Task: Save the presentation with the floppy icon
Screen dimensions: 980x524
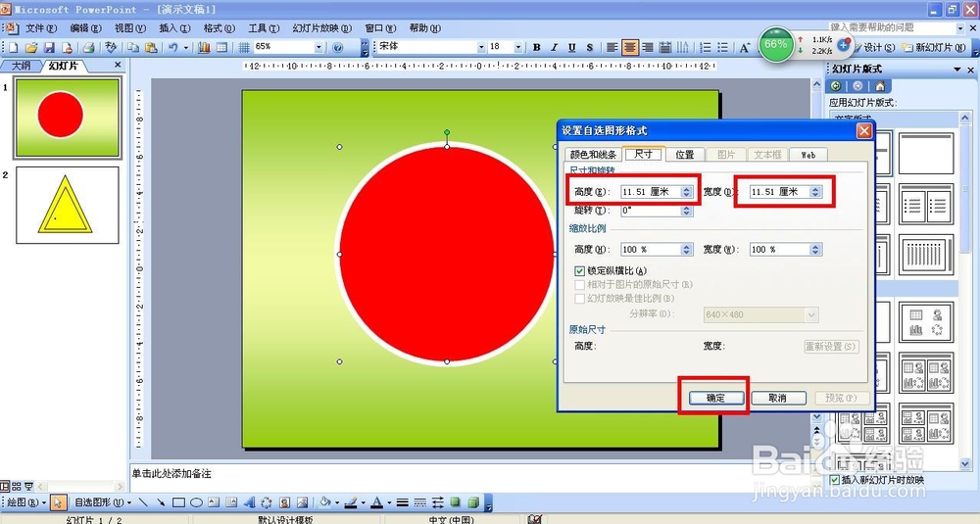Action: pos(49,47)
